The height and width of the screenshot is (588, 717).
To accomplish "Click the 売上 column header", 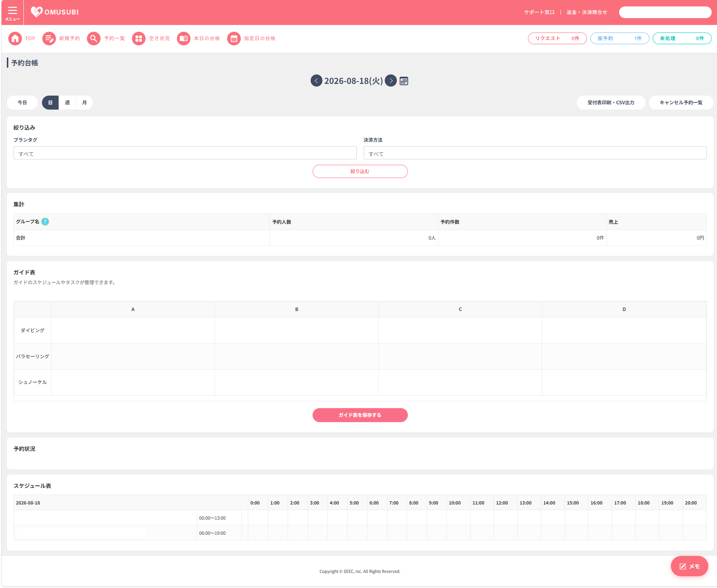I will [656, 222].
